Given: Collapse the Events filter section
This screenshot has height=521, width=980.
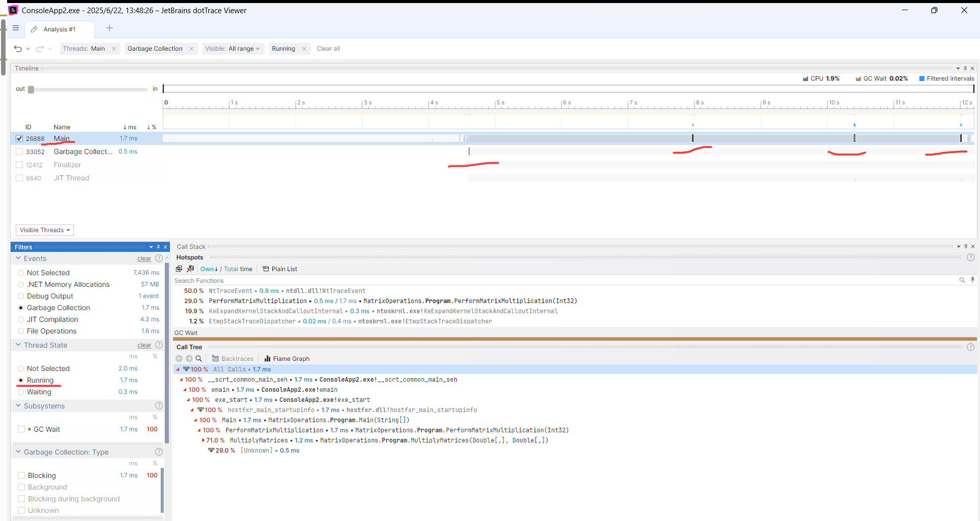Looking at the screenshot, I should [x=18, y=258].
